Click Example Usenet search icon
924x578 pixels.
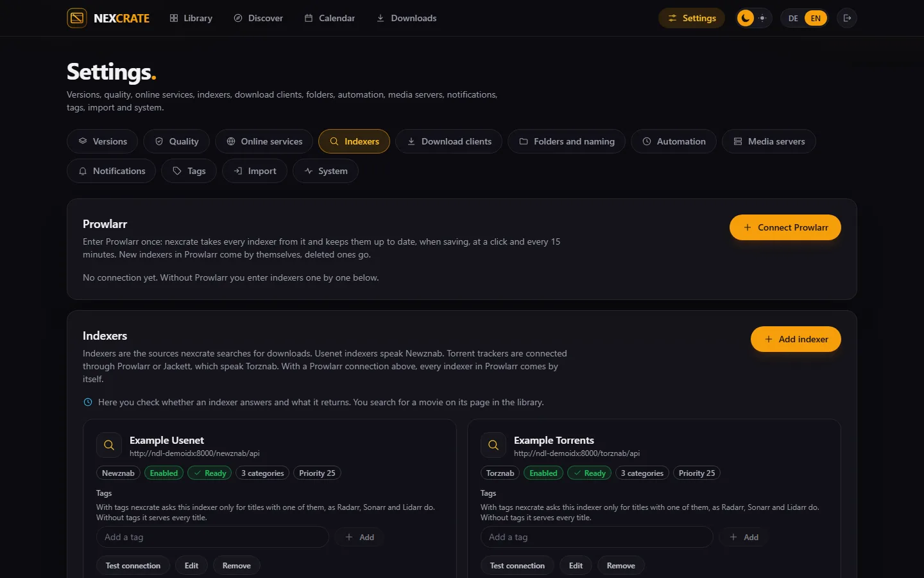pos(109,445)
